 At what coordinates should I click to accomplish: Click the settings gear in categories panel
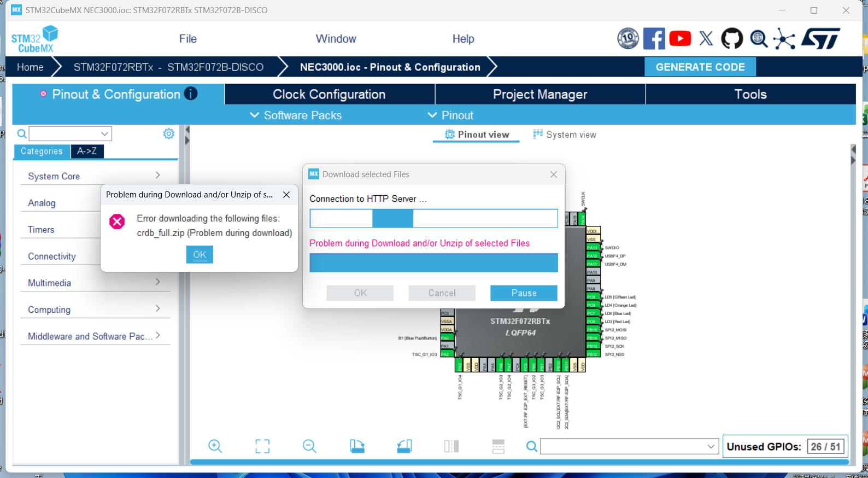point(169,133)
